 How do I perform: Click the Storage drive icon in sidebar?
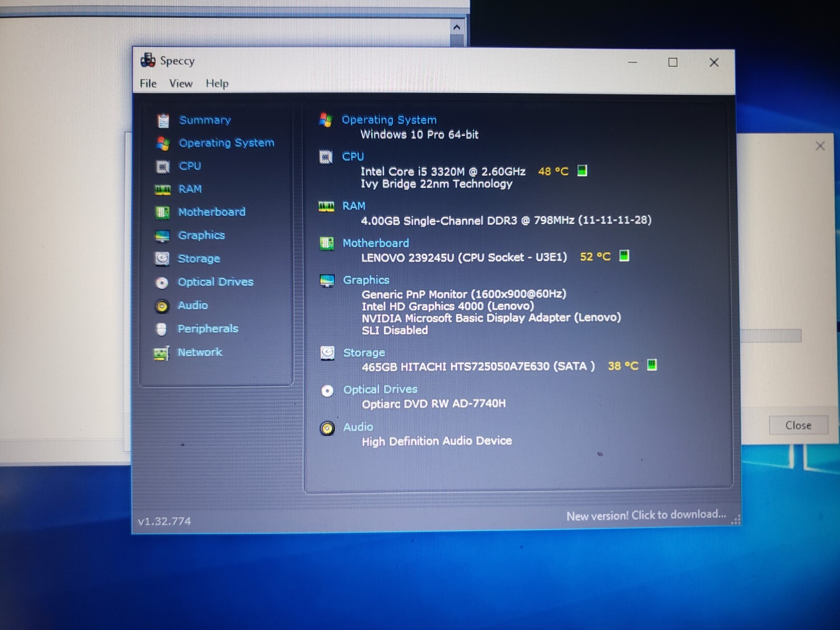pos(162,259)
